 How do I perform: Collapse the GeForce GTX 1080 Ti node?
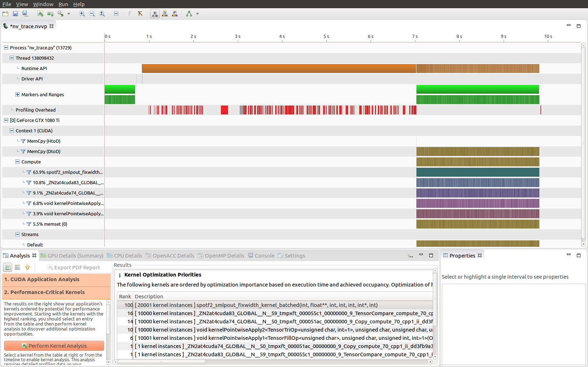click(6, 120)
